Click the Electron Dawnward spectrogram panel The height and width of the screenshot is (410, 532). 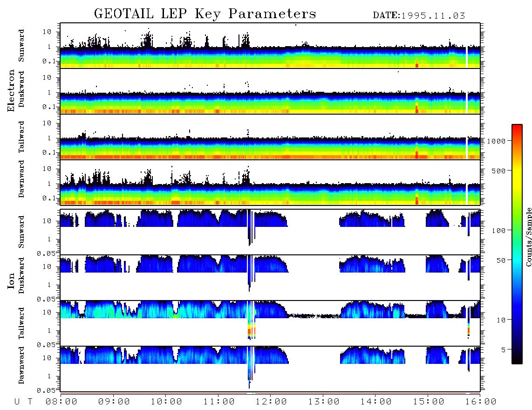click(x=270, y=182)
